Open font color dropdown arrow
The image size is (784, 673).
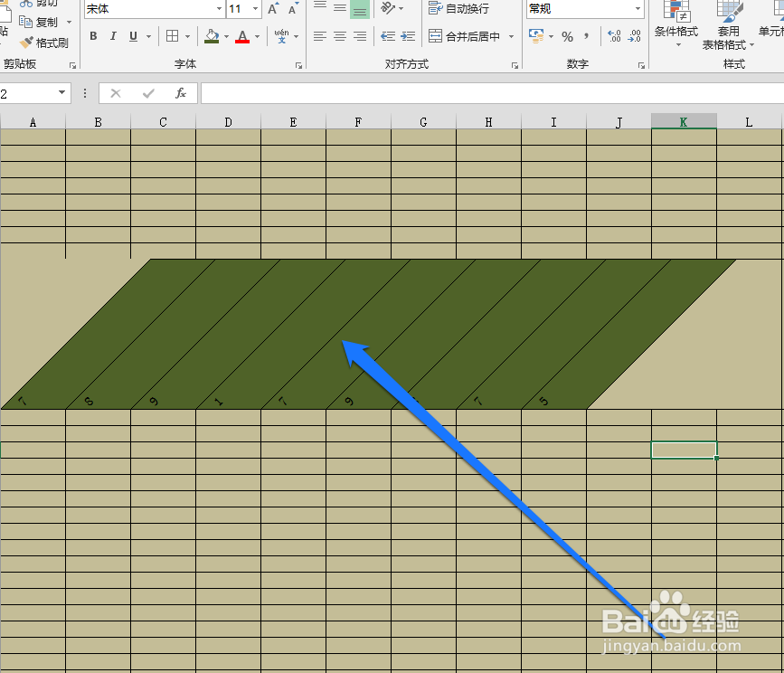point(257,36)
